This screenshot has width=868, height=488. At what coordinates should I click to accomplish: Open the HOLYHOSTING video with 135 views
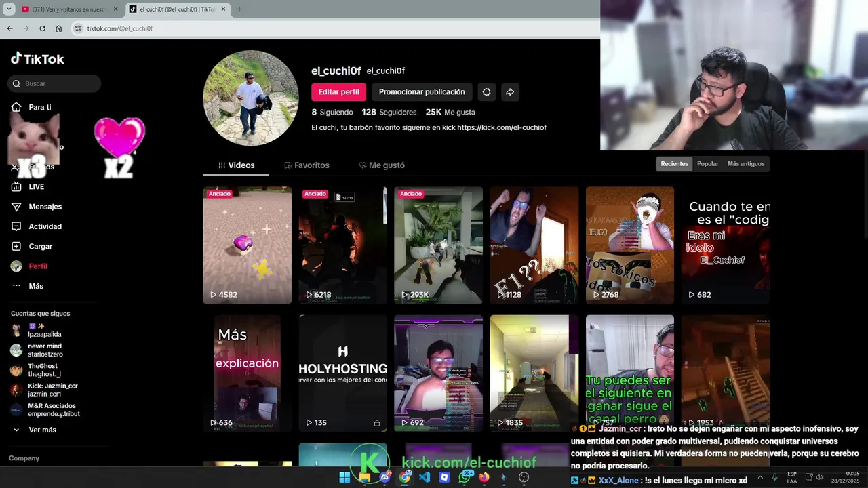(342, 373)
